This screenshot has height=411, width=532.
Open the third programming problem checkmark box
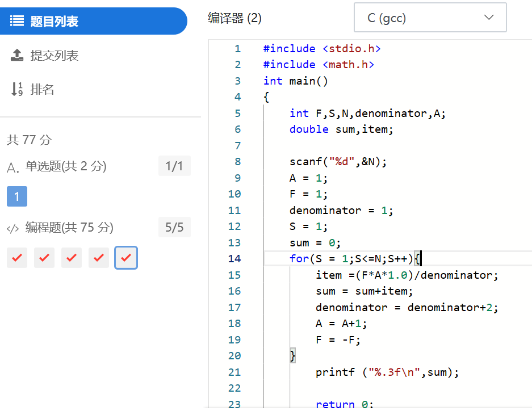pos(72,258)
